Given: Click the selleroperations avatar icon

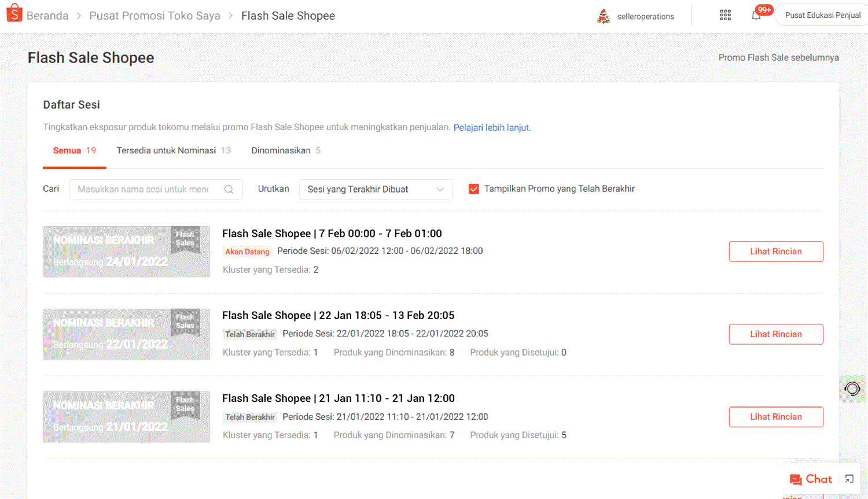Looking at the screenshot, I should [x=603, y=16].
